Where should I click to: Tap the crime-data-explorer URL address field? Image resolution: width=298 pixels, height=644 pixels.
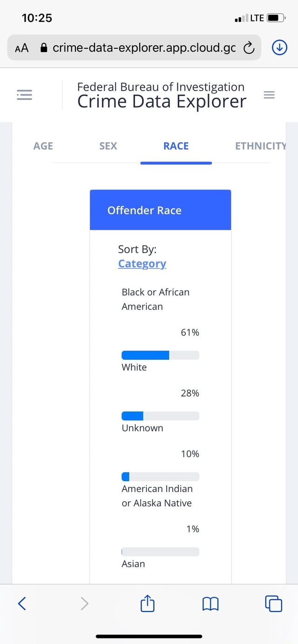pos(143,47)
